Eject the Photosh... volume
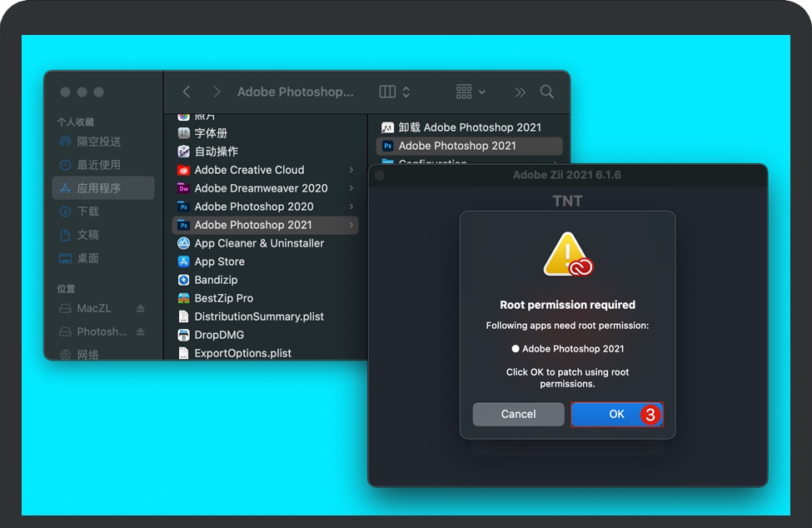 141,331
